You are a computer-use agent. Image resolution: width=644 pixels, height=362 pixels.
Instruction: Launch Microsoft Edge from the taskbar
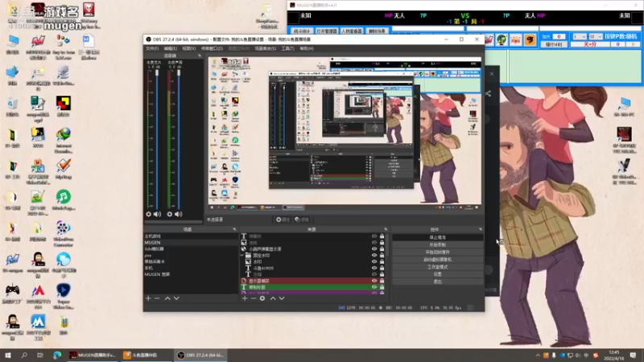pyautogui.click(x=56, y=355)
